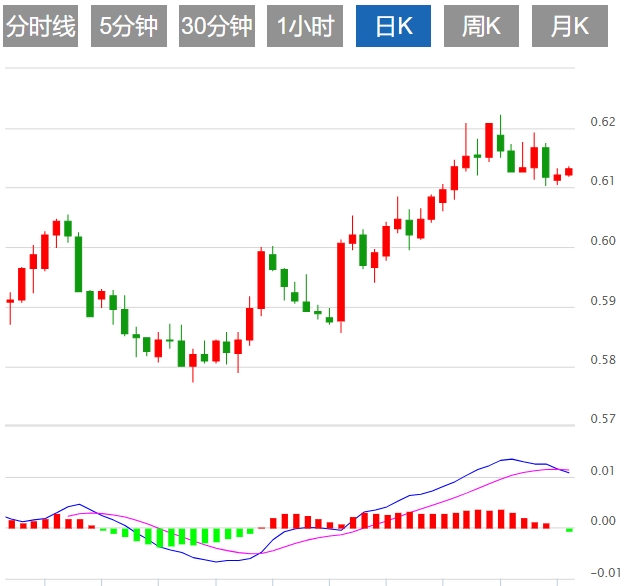Click the MACD -0.01 axis label
Screen dimensions: 631x586
coord(605,572)
